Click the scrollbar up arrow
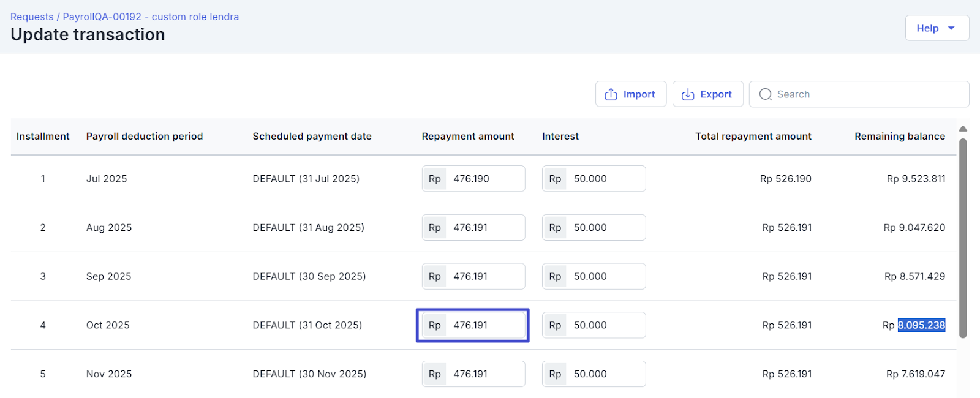Viewport: 980px width, 398px height. click(x=963, y=129)
